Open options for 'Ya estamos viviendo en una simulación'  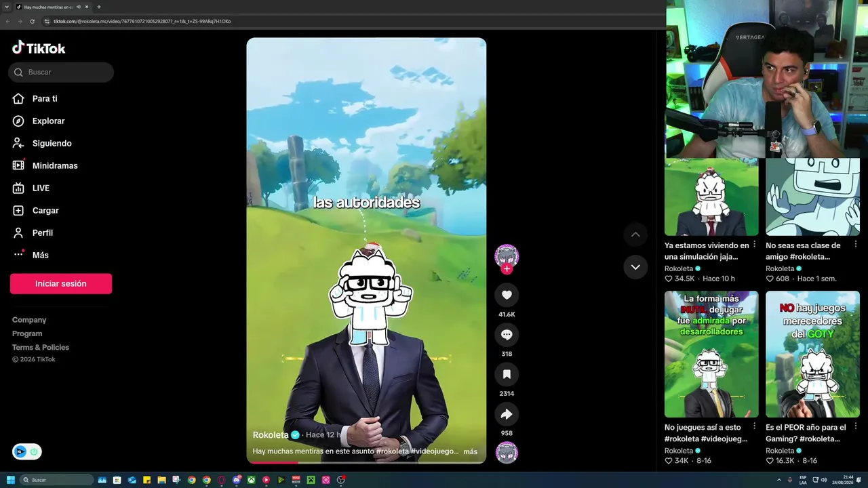tap(754, 245)
